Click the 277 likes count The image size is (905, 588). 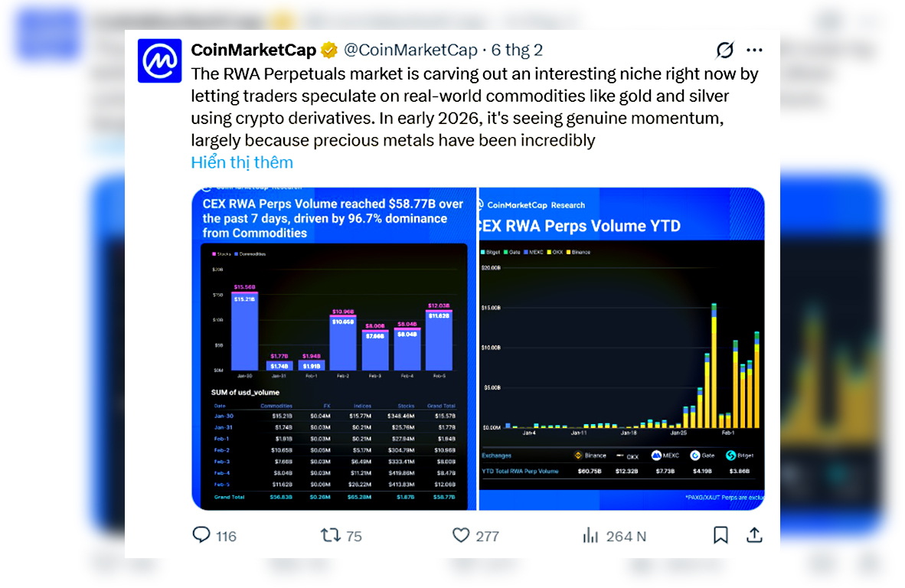click(487, 536)
